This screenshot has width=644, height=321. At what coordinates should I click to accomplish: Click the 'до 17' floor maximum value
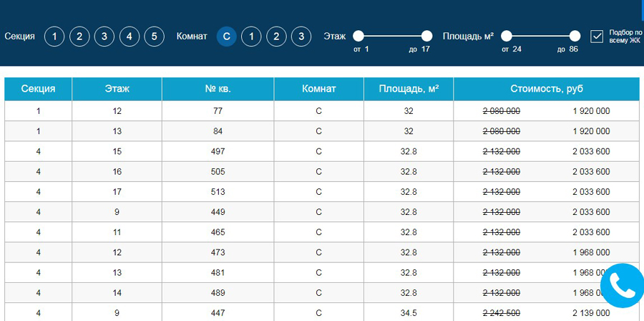point(419,49)
